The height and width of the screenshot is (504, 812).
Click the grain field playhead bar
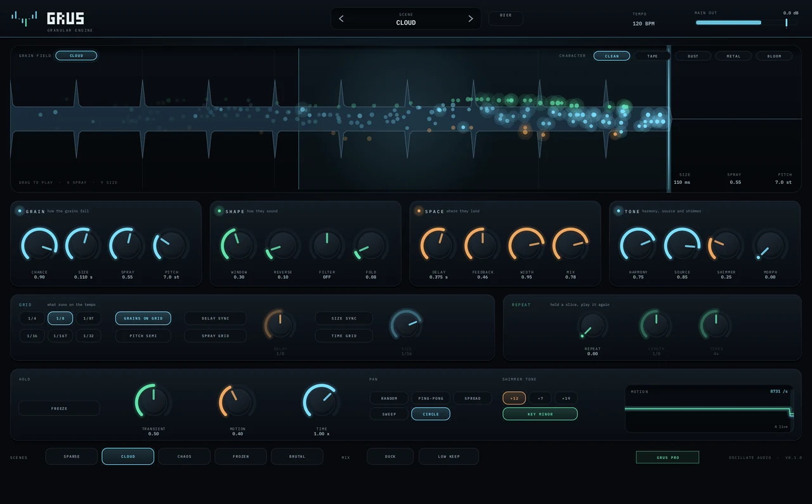point(669,119)
